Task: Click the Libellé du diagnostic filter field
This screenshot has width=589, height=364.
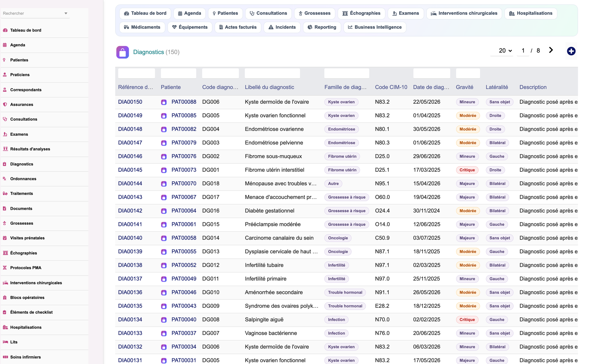Action: (272, 73)
